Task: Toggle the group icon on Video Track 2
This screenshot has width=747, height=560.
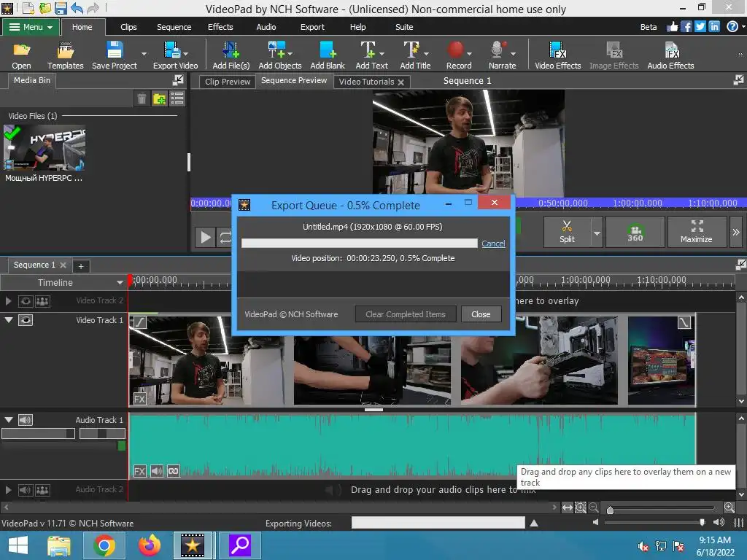Action: click(x=42, y=301)
